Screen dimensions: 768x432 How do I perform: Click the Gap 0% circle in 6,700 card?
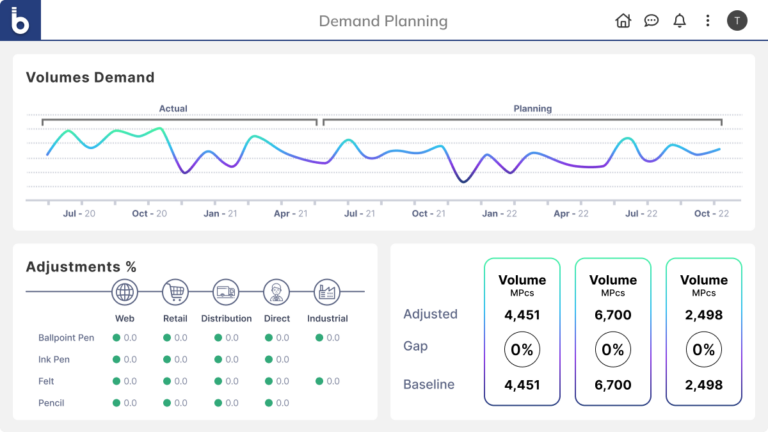pos(612,350)
